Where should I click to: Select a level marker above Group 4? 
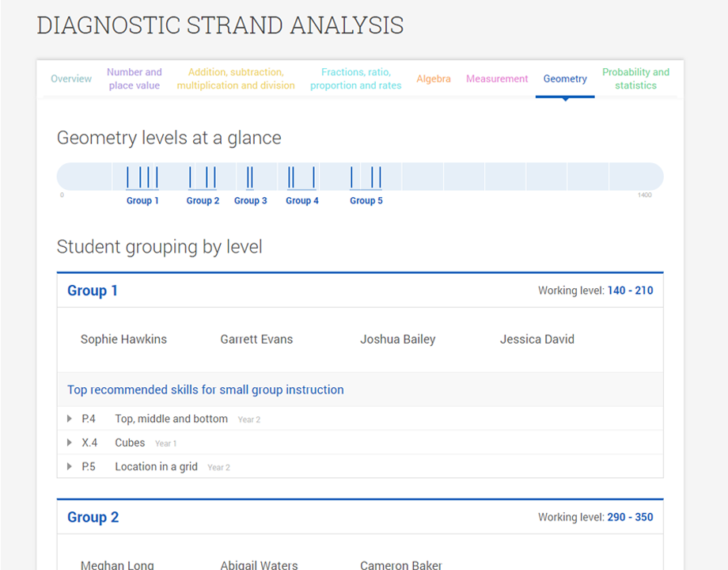tap(301, 176)
